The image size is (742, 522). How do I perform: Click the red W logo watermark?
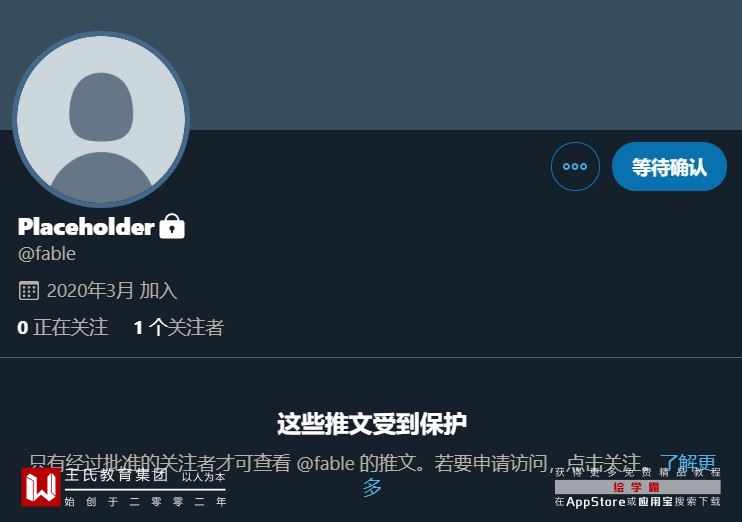(41, 487)
